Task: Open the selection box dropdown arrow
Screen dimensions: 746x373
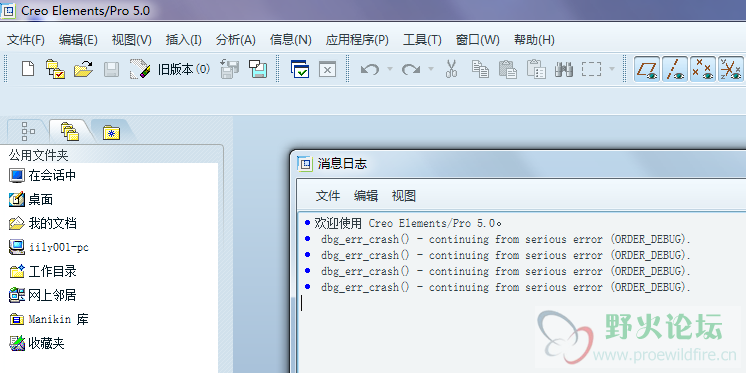Action: point(612,69)
